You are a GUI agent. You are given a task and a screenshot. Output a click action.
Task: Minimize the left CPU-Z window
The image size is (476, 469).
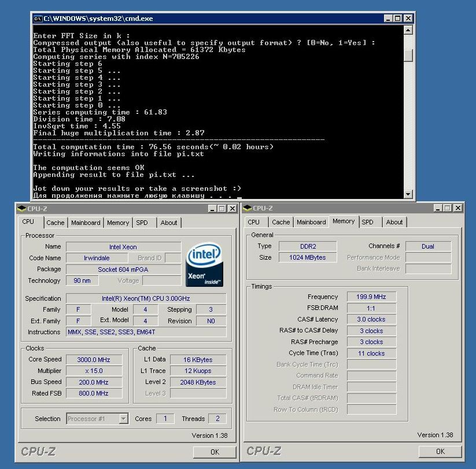tap(212, 209)
